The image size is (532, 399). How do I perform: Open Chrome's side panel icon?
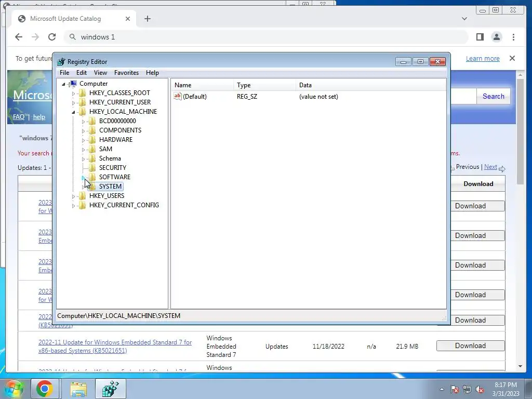(480, 37)
